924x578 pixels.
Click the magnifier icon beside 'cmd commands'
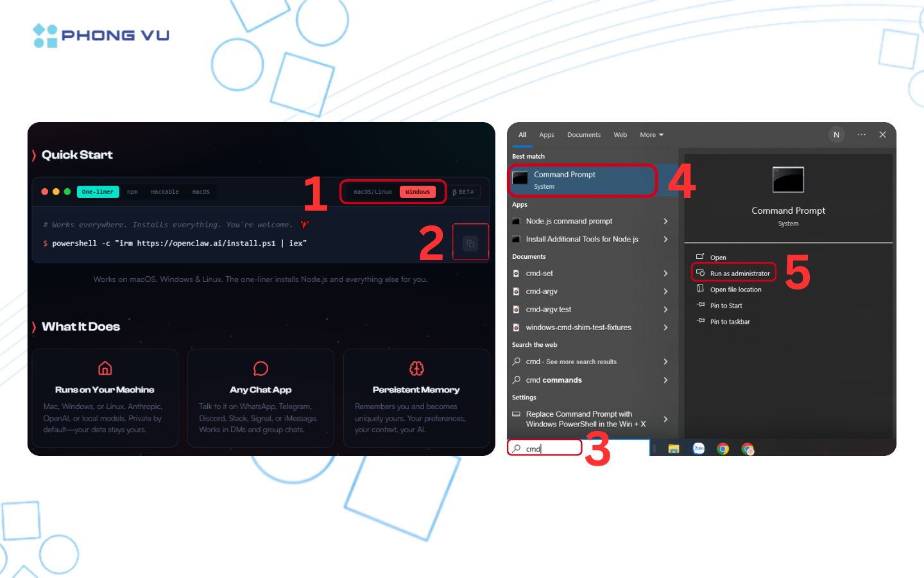click(x=516, y=380)
